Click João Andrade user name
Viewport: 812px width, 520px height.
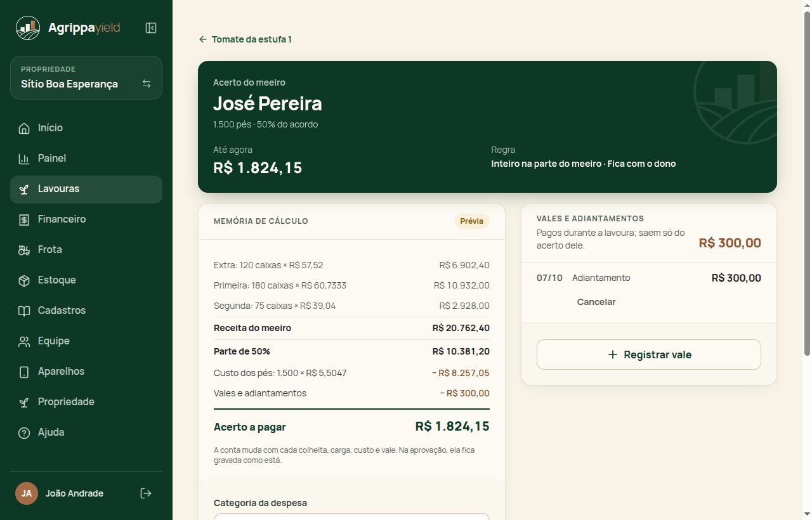pos(74,493)
